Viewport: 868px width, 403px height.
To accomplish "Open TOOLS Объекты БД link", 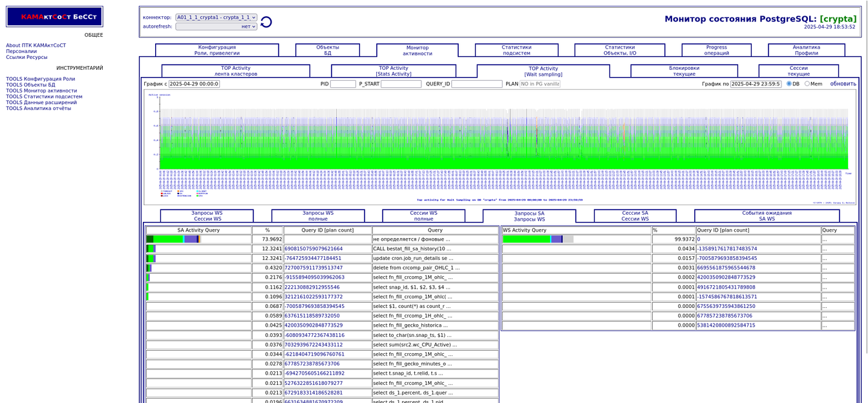I will coord(31,85).
